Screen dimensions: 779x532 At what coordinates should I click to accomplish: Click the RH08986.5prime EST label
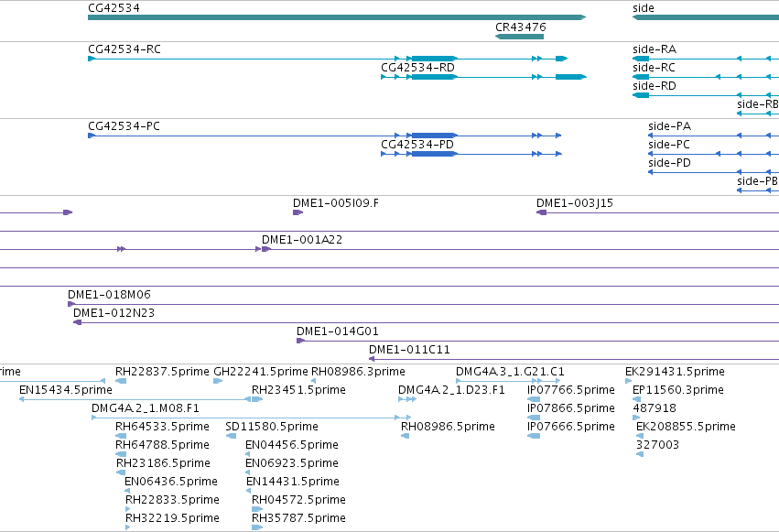448,427
